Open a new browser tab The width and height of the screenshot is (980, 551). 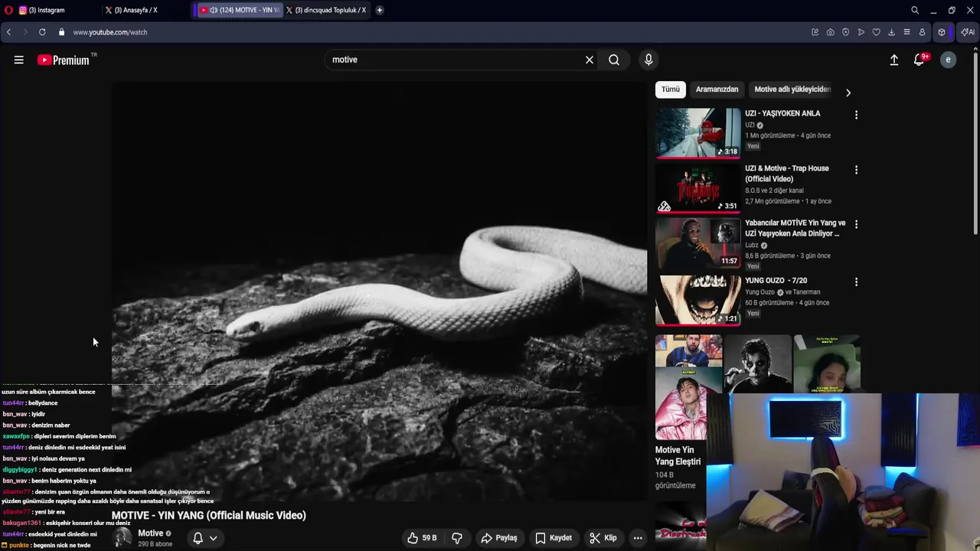[x=380, y=10]
